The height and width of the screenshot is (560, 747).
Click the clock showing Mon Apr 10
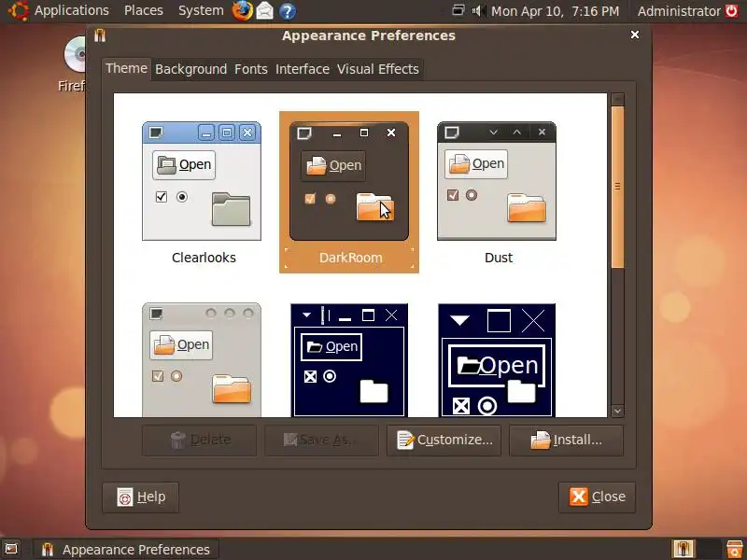555,11
